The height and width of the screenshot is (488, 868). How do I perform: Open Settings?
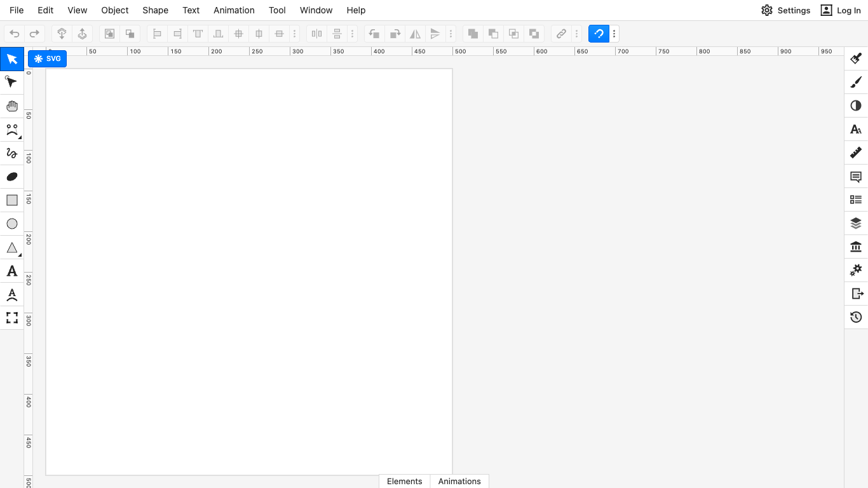(x=786, y=10)
